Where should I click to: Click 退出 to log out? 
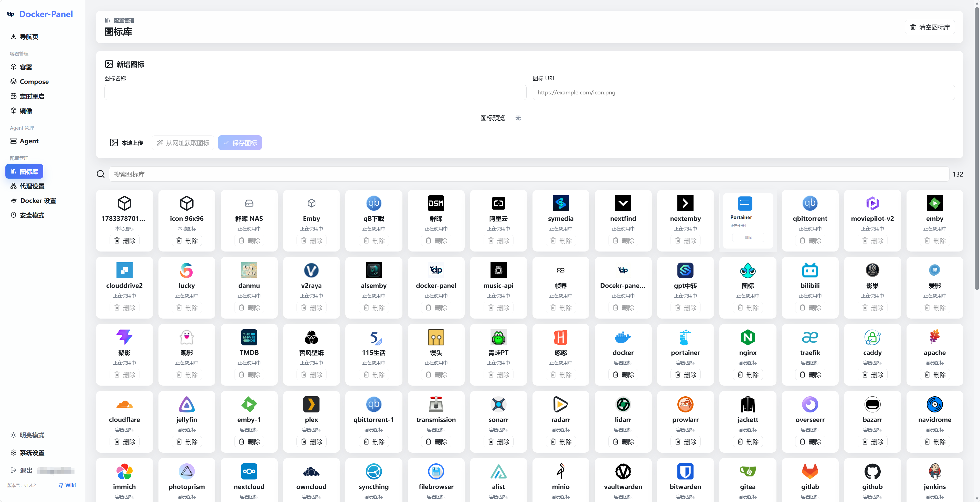click(x=22, y=471)
